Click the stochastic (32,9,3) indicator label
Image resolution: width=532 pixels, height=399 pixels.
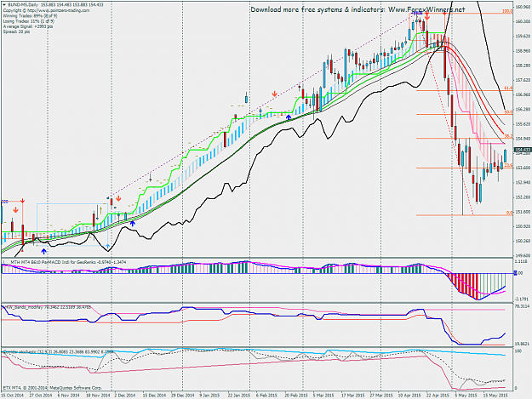coord(59,352)
